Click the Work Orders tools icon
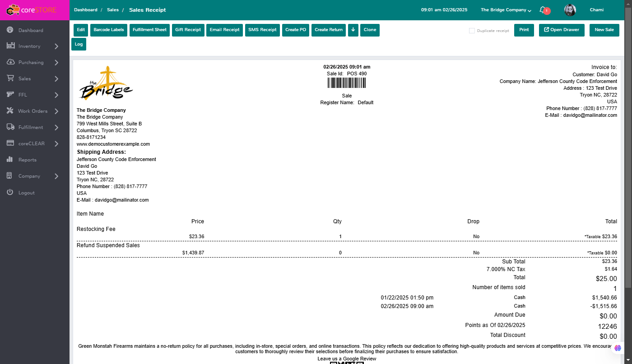632x364 pixels. [10, 111]
